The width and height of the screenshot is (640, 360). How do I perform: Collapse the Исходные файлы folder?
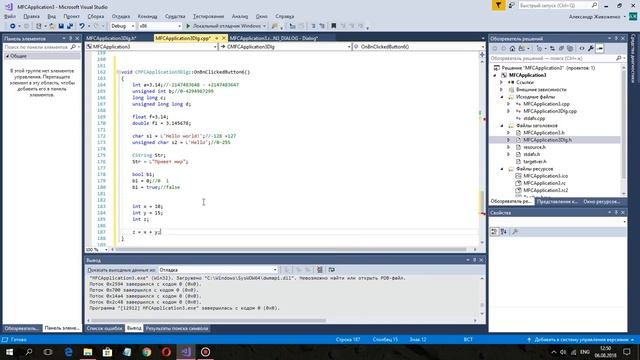502,97
